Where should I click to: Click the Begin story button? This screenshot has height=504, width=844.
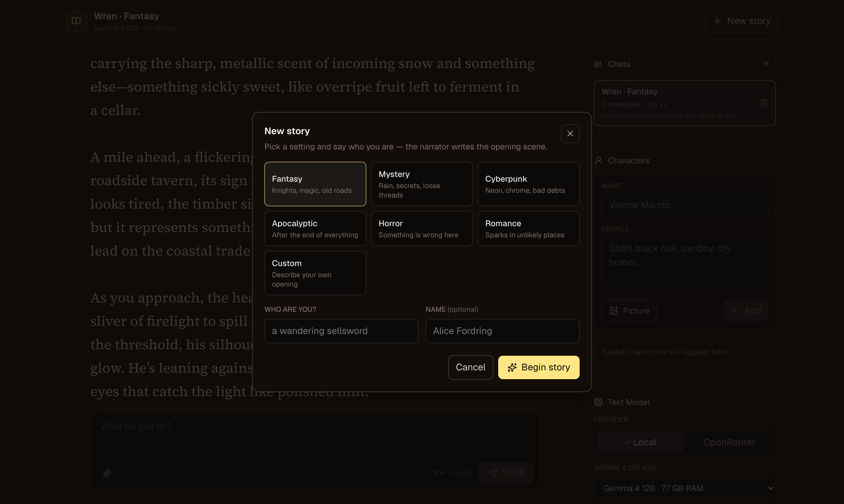click(x=538, y=367)
